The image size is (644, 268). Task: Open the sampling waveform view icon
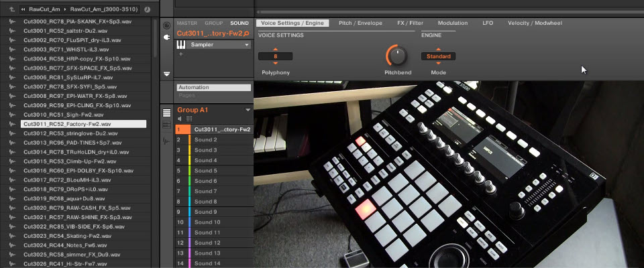pyautogui.click(x=166, y=141)
